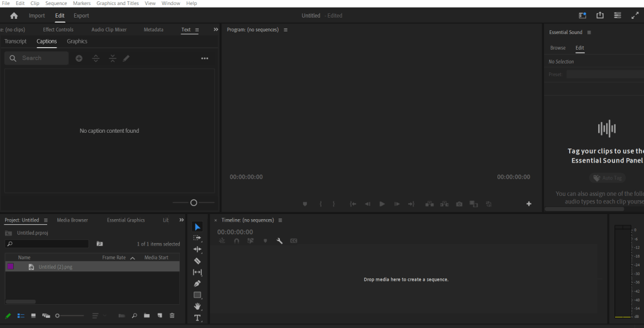Open captions panel three-dot options menu
The height and width of the screenshot is (328, 644).
coord(204,59)
